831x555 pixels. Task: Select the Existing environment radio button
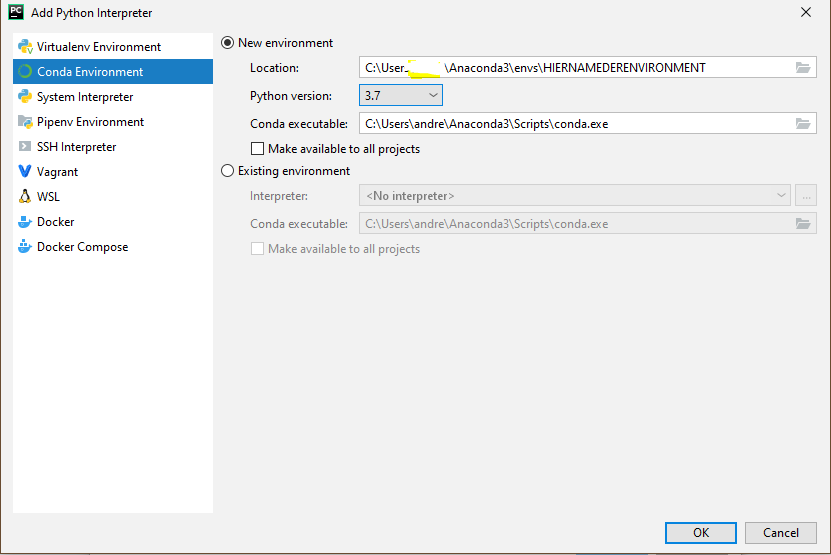pos(227,171)
